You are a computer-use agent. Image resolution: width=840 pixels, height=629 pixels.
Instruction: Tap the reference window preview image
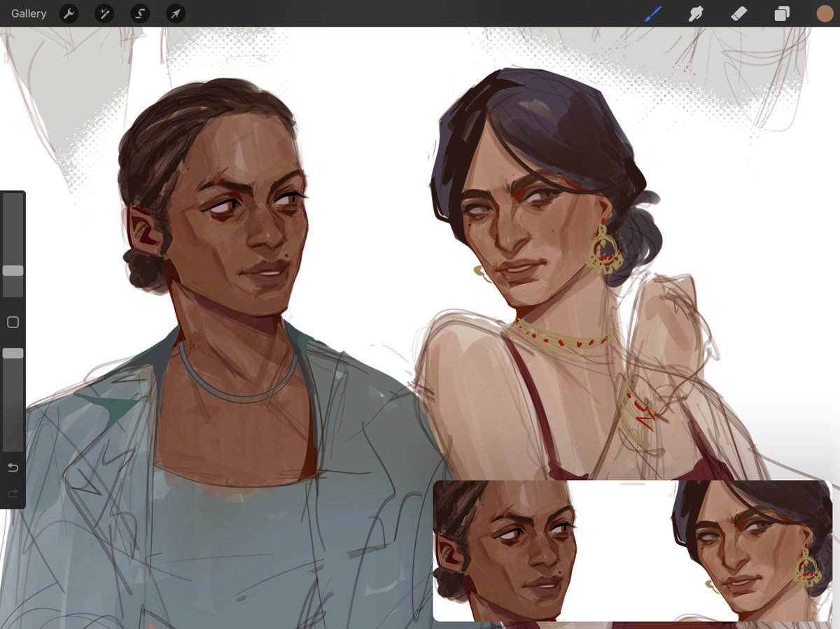click(633, 551)
